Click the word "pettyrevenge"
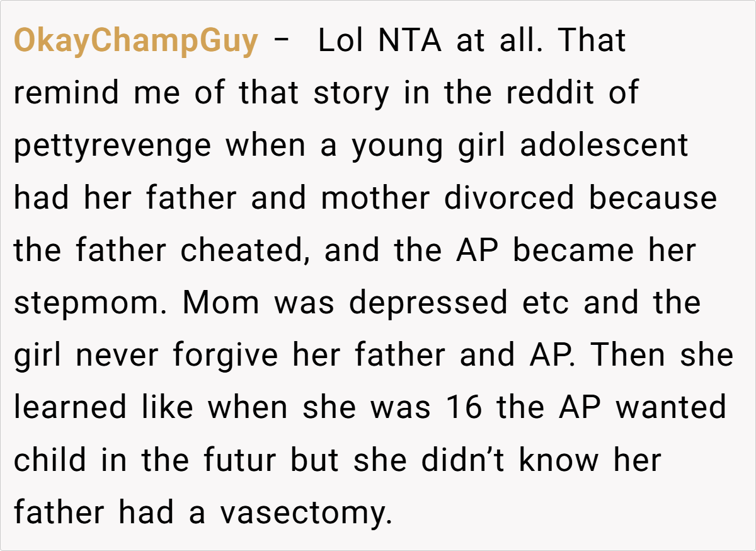Image resolution: width=756 pixels, height=551 pixels. pos(113,146)
